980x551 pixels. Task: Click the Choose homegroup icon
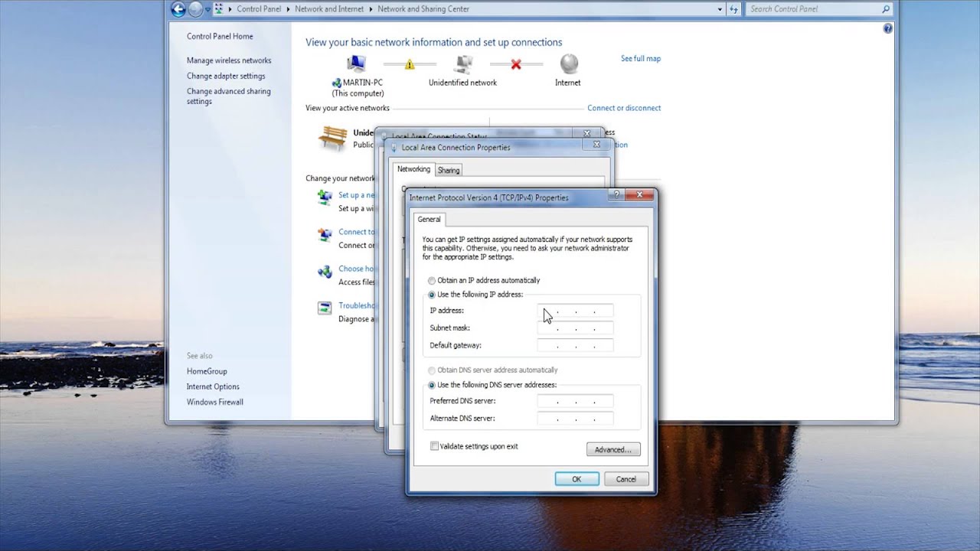coord(325,272)
